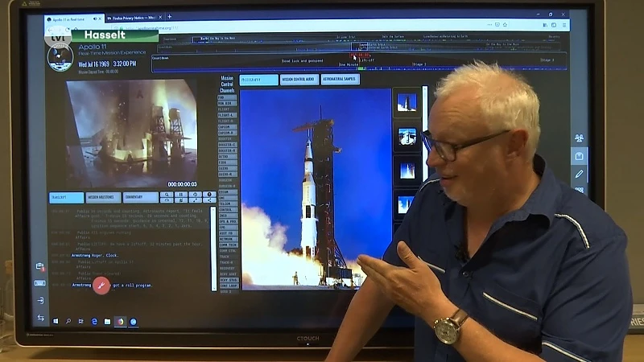Select the TELCOM channel button
The image size is (644, 362).
tap(227, 204)
